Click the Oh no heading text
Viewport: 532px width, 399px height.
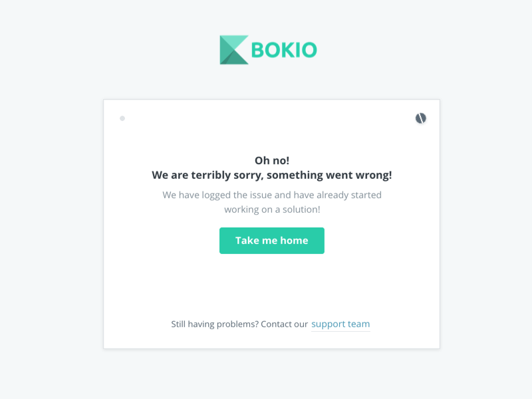271,160
